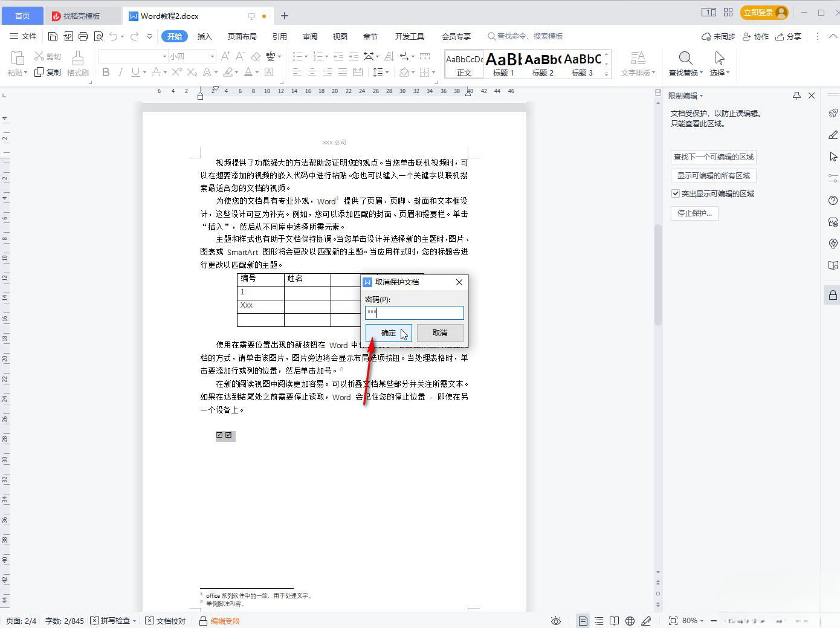Image resolution: width=840 pixels, height=628 pixels.
Task: Click the Login (立即登录) button
Action: (764, 12)
